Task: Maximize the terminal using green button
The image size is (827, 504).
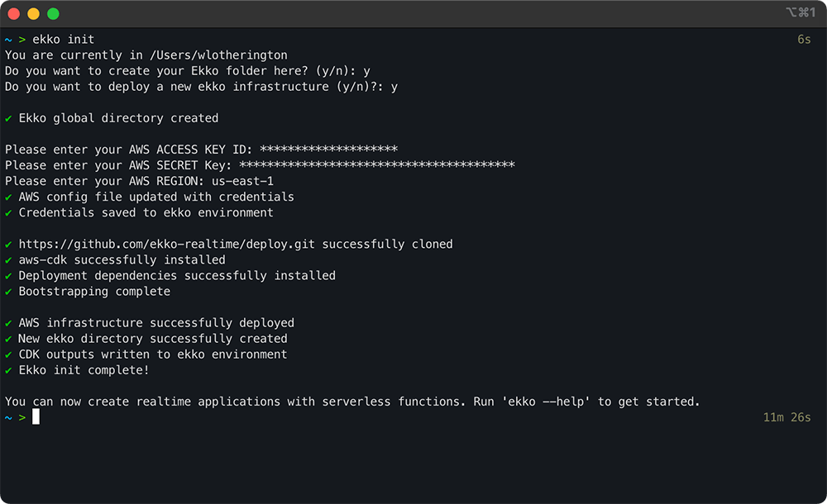Action: 53,14
